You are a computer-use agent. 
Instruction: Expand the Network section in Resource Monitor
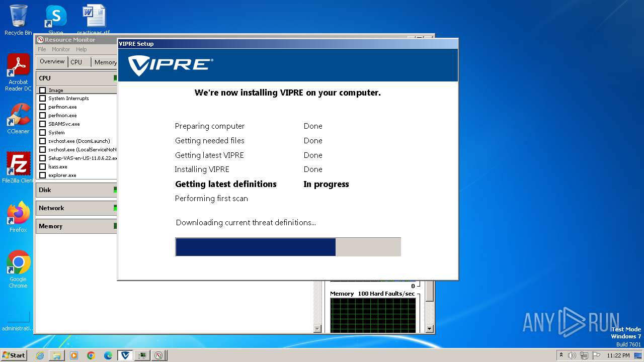tap(76, 208)
